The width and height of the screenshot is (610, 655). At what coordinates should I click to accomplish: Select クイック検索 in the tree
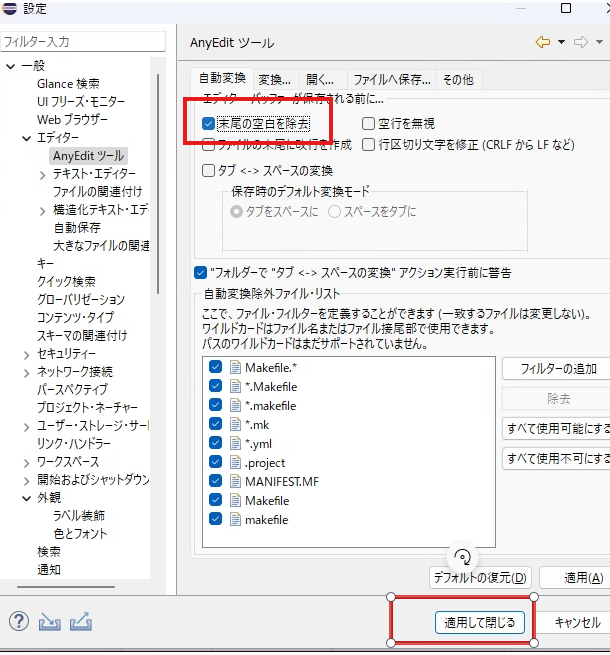click(x=66, y=282)
